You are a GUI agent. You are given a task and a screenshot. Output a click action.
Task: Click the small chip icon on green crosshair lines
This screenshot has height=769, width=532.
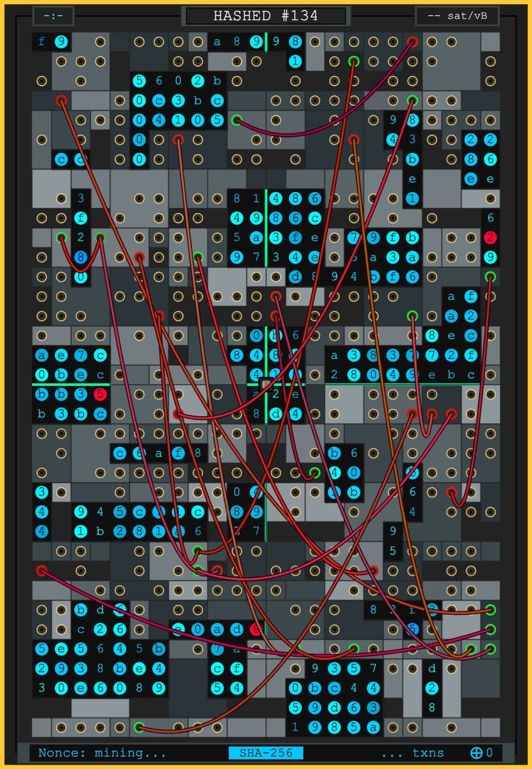tap(266, 384)
